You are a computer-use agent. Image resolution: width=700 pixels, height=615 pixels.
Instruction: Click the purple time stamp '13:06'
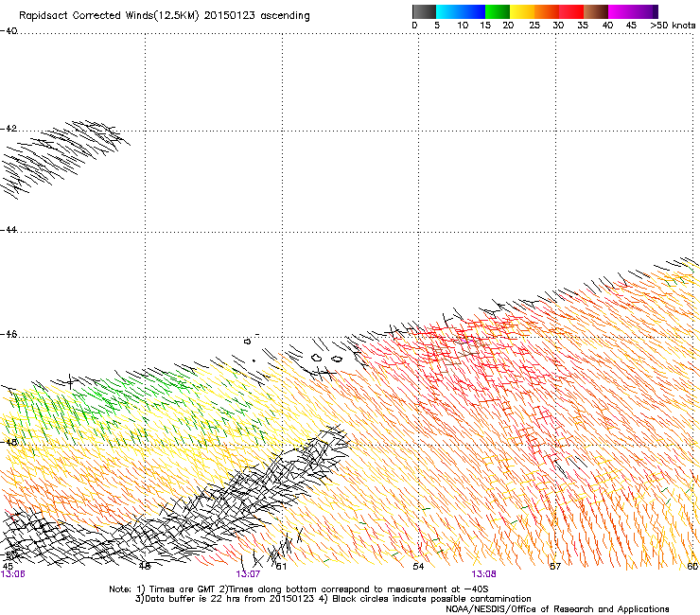[x=13, y=574]
